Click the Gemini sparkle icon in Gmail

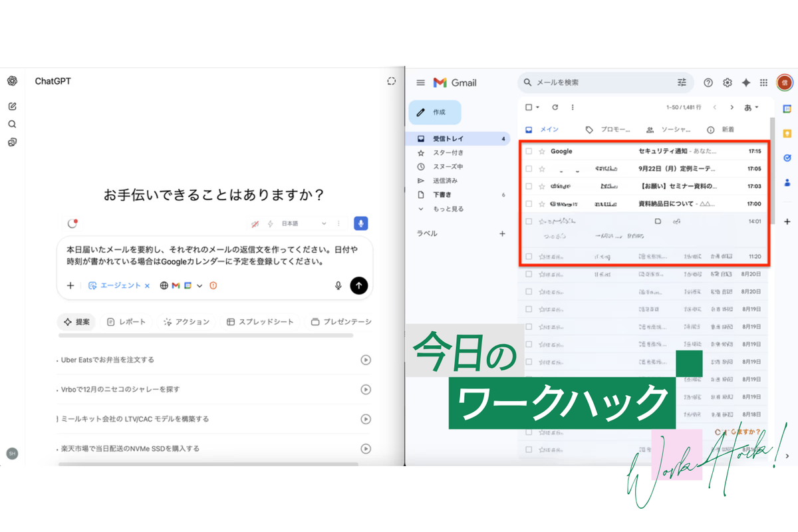(746, 82)
